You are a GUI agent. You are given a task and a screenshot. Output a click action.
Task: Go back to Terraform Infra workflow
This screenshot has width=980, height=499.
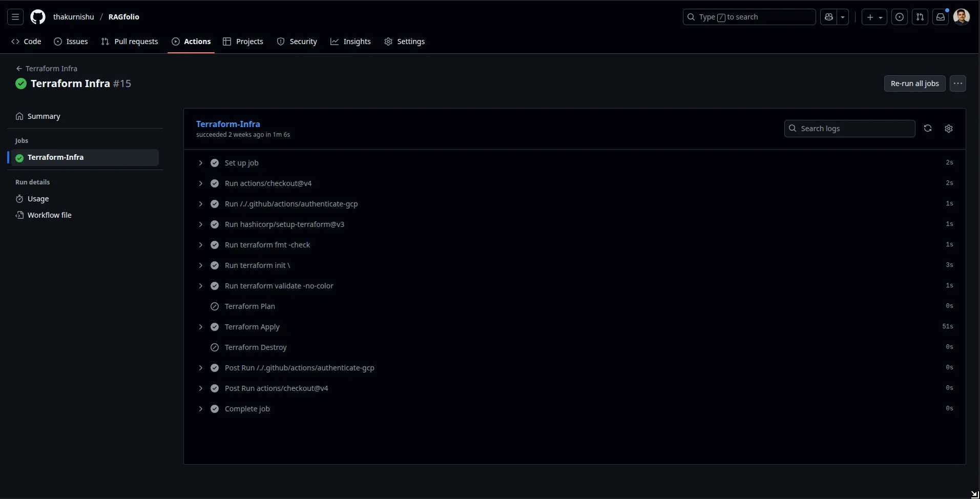tap(47, 69)
